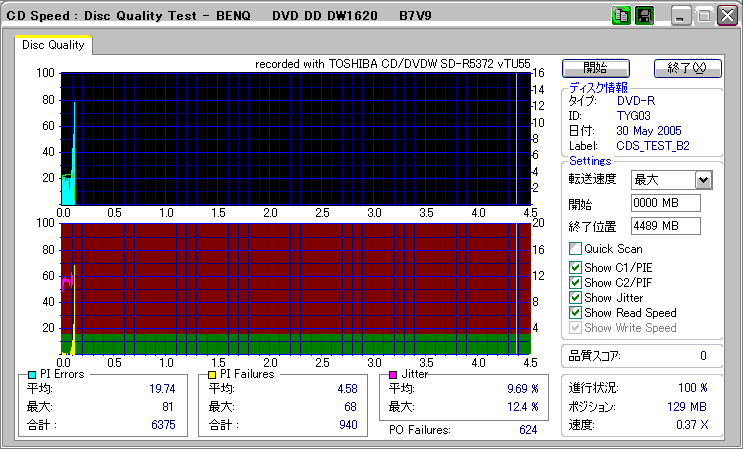Click the 速度 speed value 0.37 X

(692, 425)
